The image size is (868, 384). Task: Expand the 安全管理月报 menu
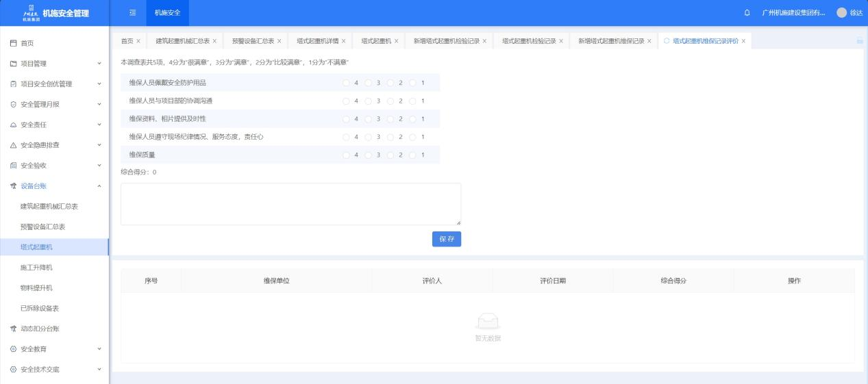[54, 105]
